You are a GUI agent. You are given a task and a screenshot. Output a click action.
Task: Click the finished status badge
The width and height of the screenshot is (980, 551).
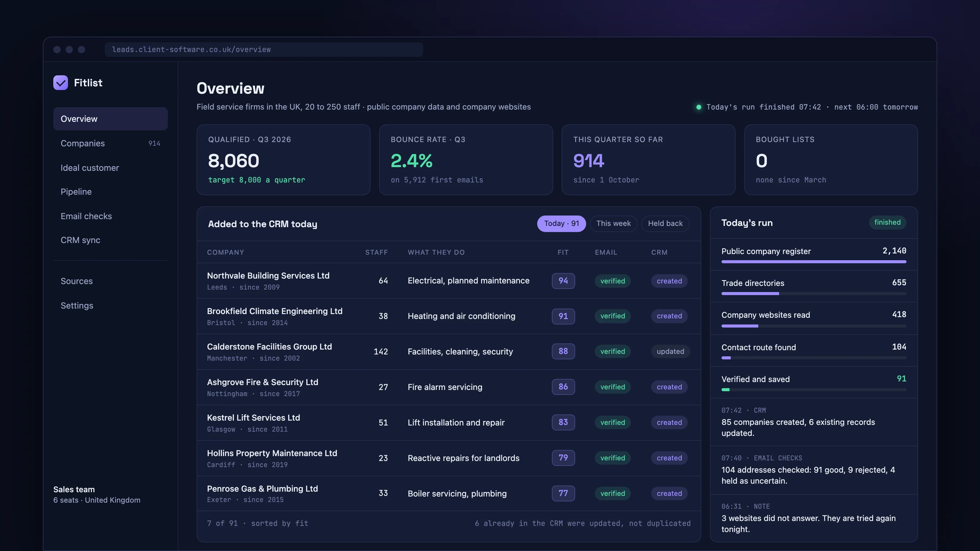(x=887, y=223)
